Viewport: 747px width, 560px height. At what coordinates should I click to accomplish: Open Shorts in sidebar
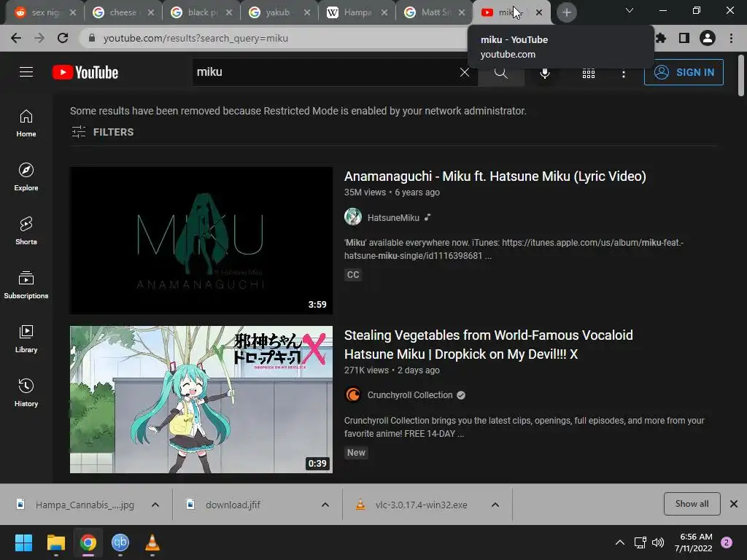26,231
